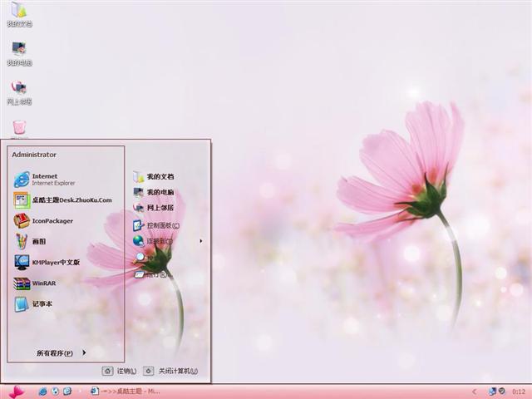Screen dimensions: 532x399
Task: Click the pink Start button on taskbar
Action: point(15,392)
